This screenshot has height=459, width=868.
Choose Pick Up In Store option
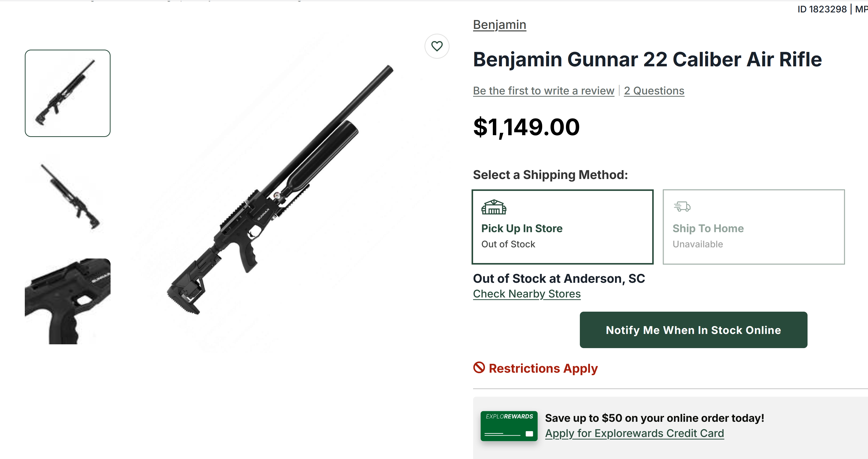pyautogui.click(x=562, y=227)
